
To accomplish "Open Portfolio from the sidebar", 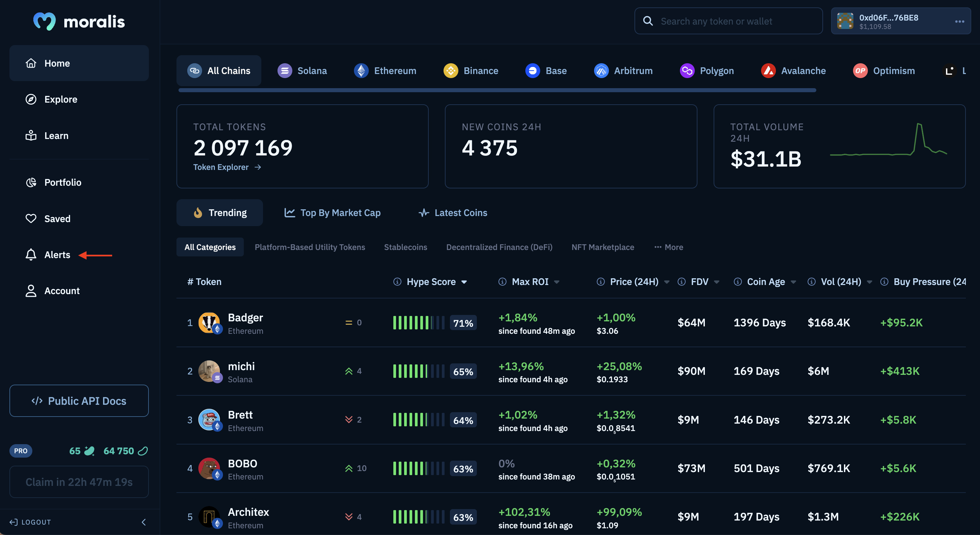I will (53, 182).
